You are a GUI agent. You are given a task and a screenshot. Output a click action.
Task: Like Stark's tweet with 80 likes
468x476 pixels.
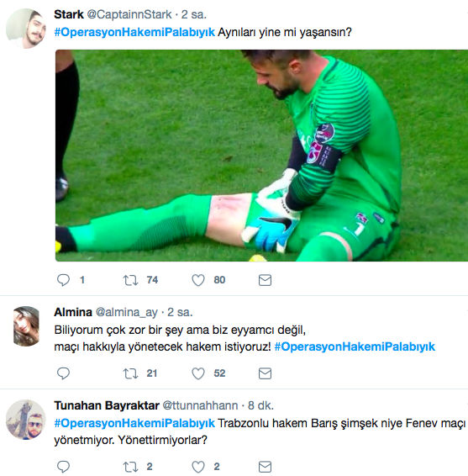(x=198, y=280)
